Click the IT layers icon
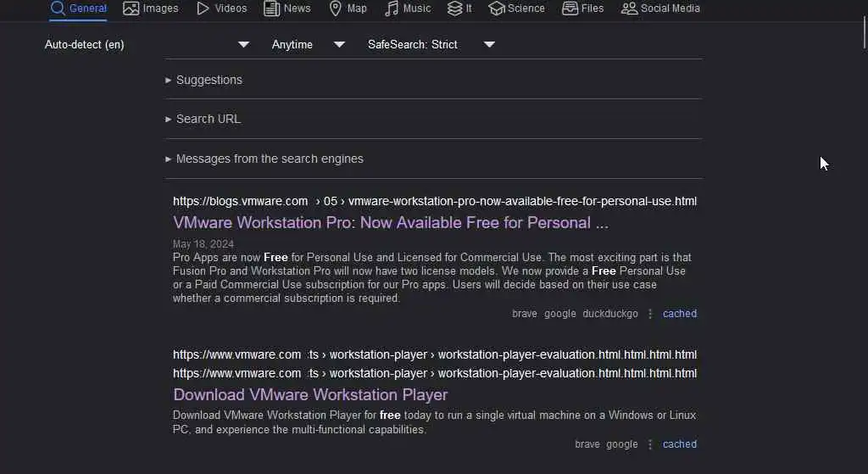The image size is (868, 474). point(454,8)
